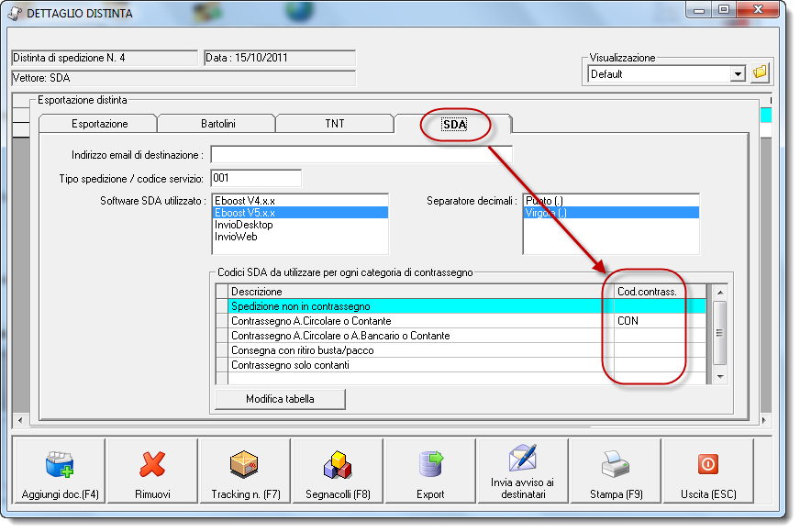Select Punto (.) decimal separator
This screenshot has height=532, width=800.
[611, 201]
